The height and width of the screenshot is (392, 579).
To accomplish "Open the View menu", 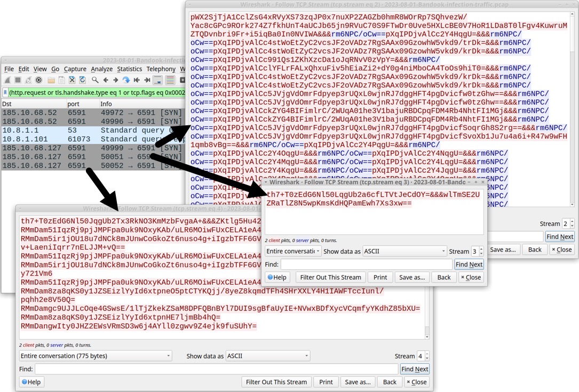I will [40, 69].
